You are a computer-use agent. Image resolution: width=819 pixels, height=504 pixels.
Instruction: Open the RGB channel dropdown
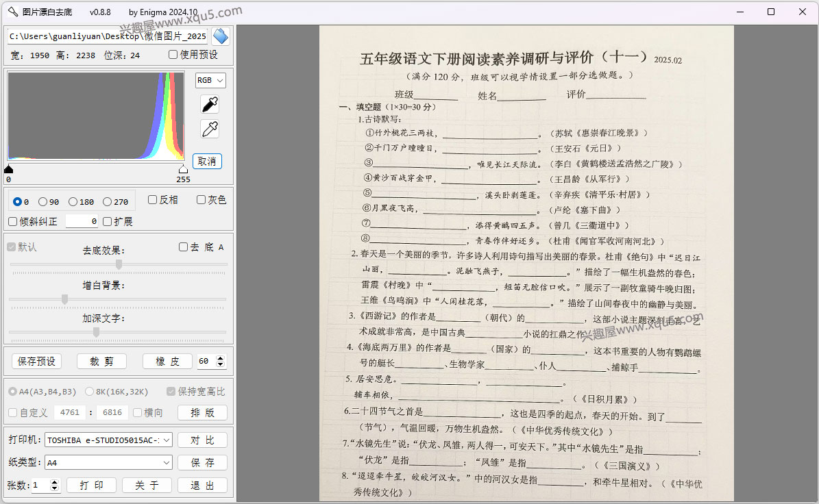[210, 80]
